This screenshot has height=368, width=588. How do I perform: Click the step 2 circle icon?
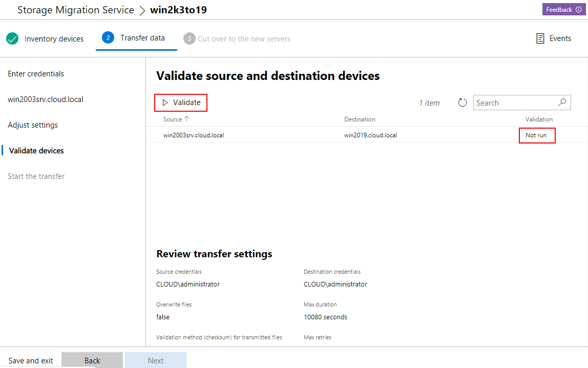click(x=108, y=38)
